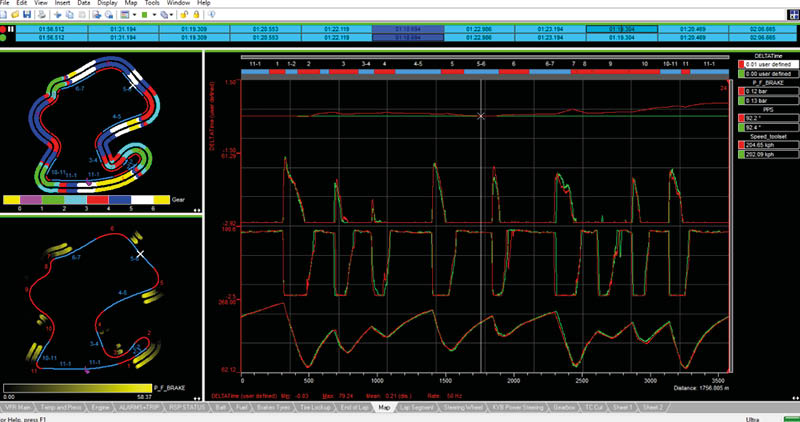Open a file with the yellow folder icon
Viewport: 800px width, 422px height.
(15, 14)
